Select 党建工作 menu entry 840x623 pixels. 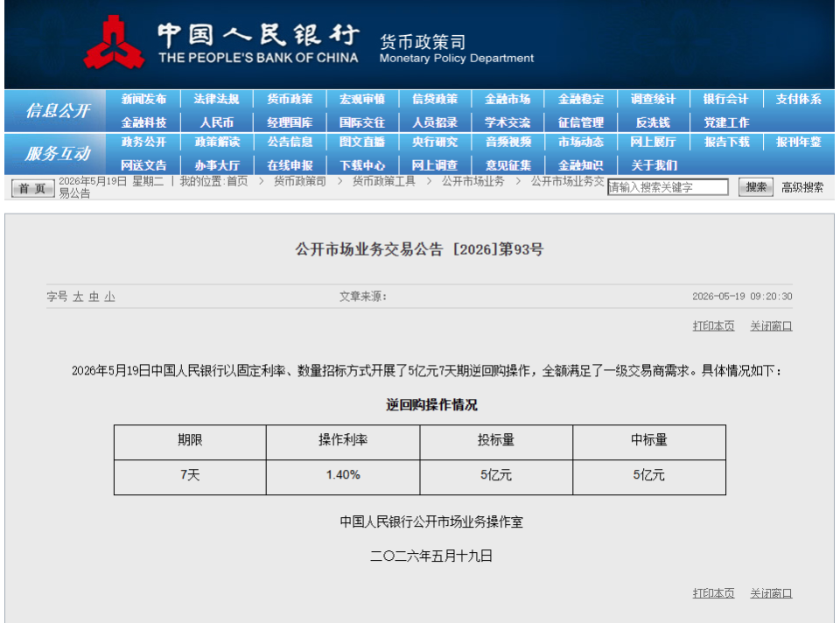(x=726, y=122)
